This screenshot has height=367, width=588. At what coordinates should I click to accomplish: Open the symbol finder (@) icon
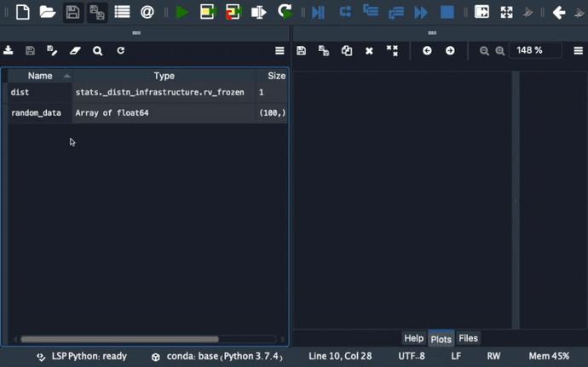click(147, 12)
